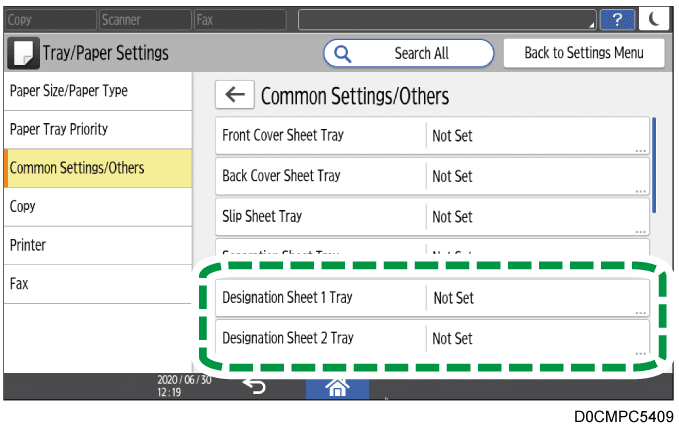
Task: Select Paper Size/Paper Type menu item
Action: click(97, 91)
